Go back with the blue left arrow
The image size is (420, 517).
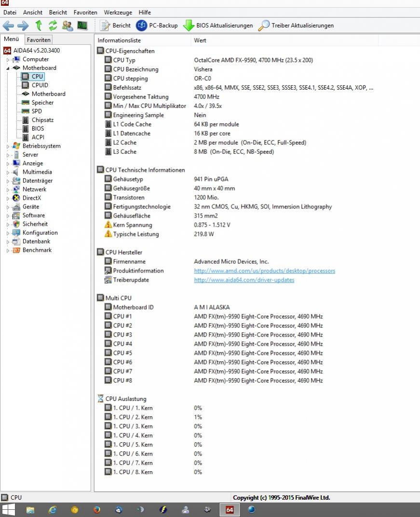[8, 26]
